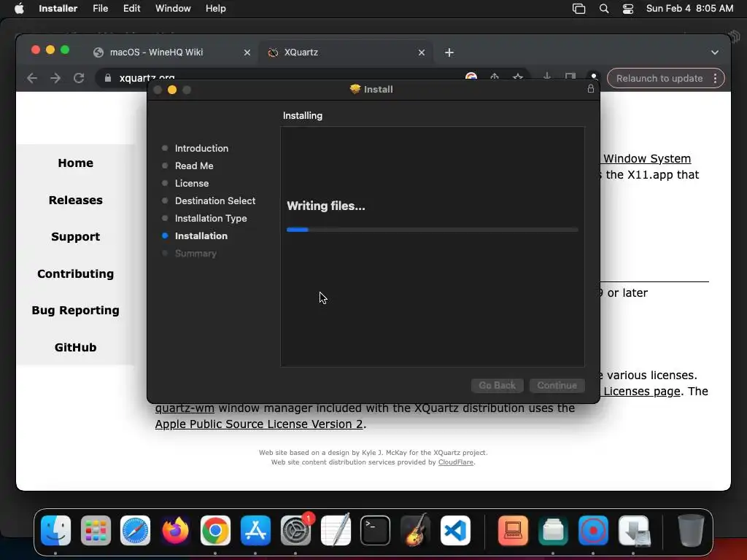Launch Visual Studio Code from the Dock
The image size is (747, 560).
(455, 530)
